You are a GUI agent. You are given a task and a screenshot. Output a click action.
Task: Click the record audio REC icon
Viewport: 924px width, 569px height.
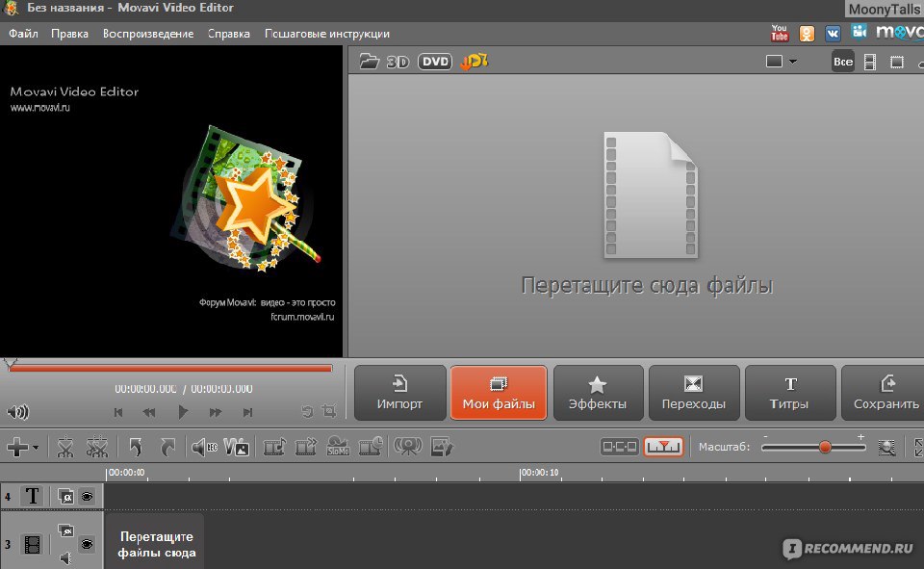pyautogui.click(x=204, y=448)
